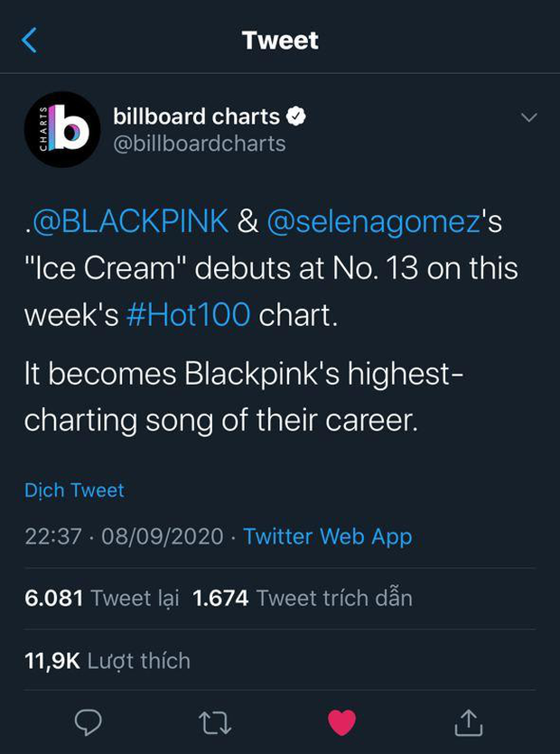Open the @BLACKPINK mention link

[132, 222]
